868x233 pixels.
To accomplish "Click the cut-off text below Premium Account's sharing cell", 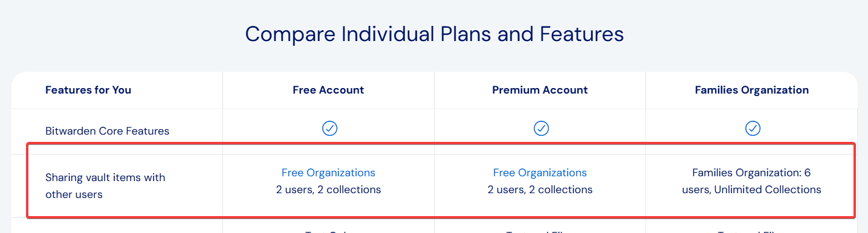I will point(540,231).
